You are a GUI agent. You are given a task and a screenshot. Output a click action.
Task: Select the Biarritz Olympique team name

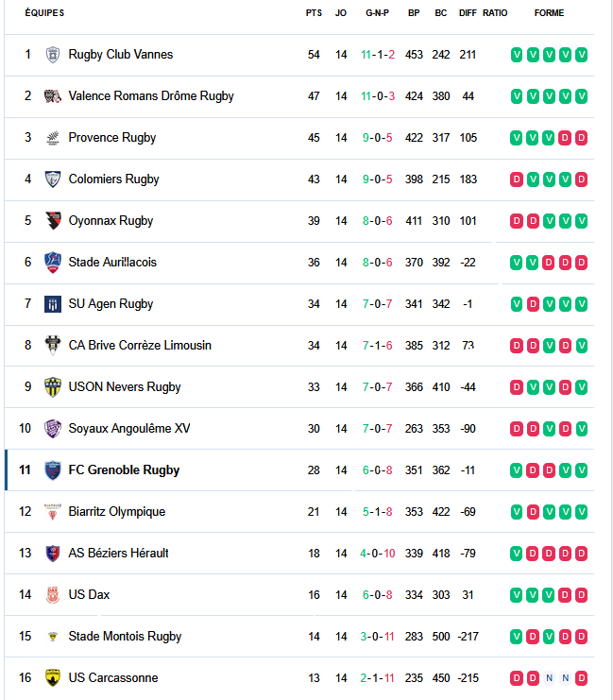pos(116,512)
